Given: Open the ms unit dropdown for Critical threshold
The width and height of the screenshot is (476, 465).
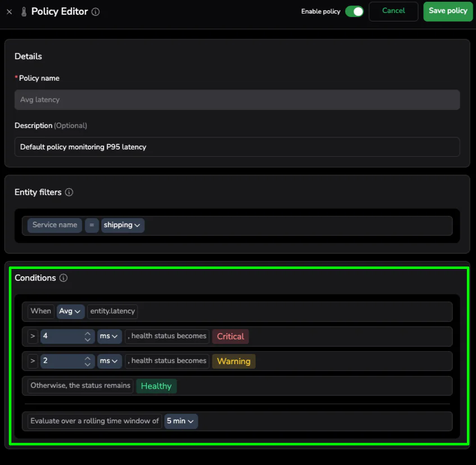Looking at the screenshot, I should pos(109,336).
